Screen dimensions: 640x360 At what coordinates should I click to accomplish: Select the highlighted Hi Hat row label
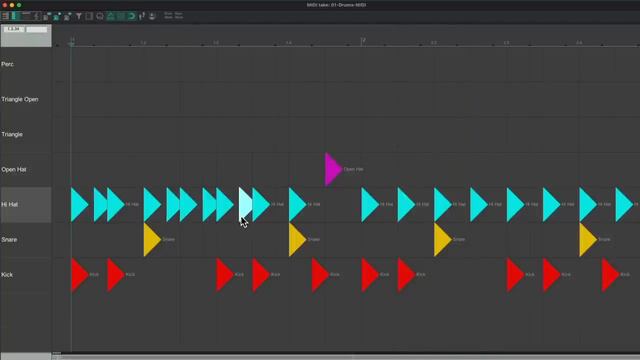(26, 205)
